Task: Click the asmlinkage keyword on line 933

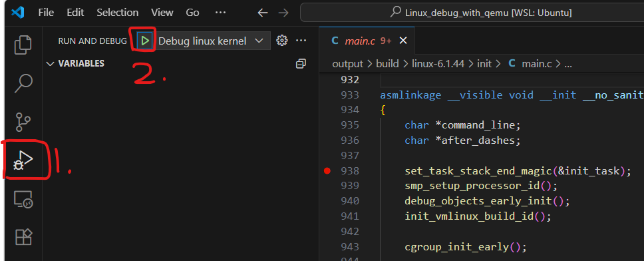Action: [410, 95]
